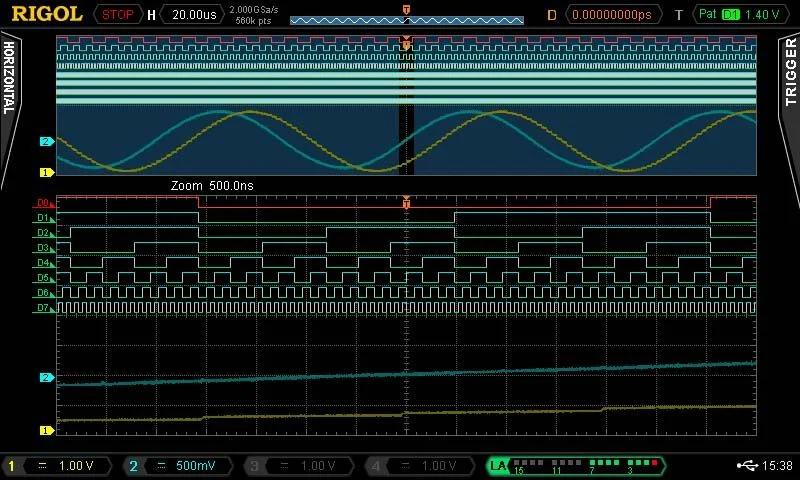Viewport: 800px width, 480px height.
Task: Click the waveform memory position bar
Action: [406, 19]
